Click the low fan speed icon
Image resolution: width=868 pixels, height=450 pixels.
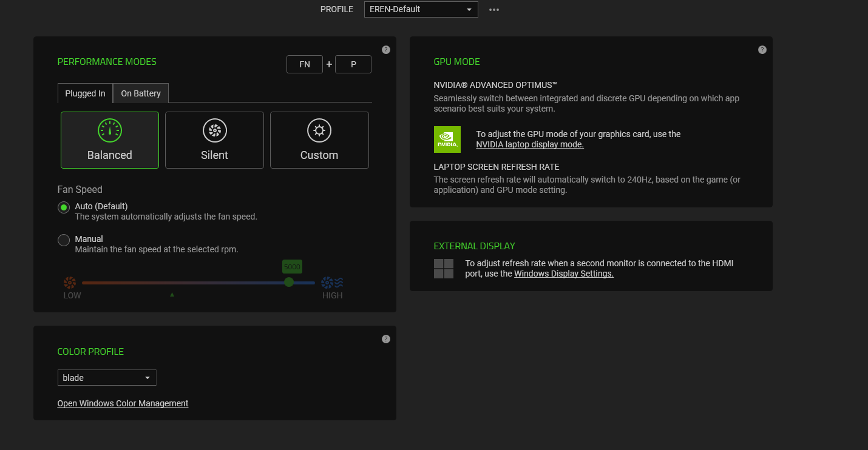[70, 283]
